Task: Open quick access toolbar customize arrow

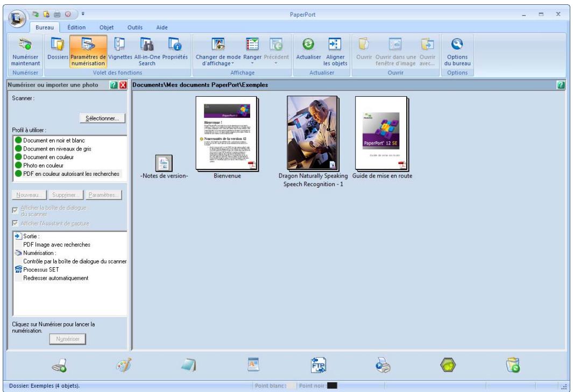Action: (83, 14)
